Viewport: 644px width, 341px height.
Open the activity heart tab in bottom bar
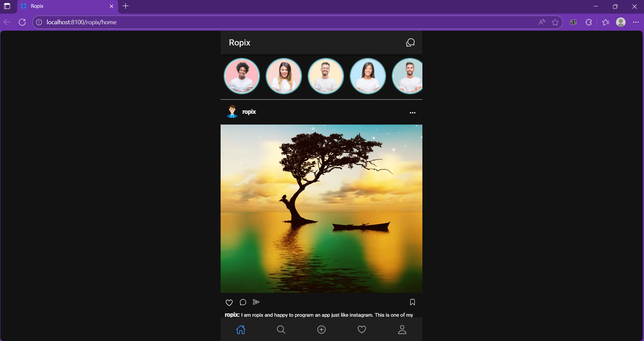(362, 330)
